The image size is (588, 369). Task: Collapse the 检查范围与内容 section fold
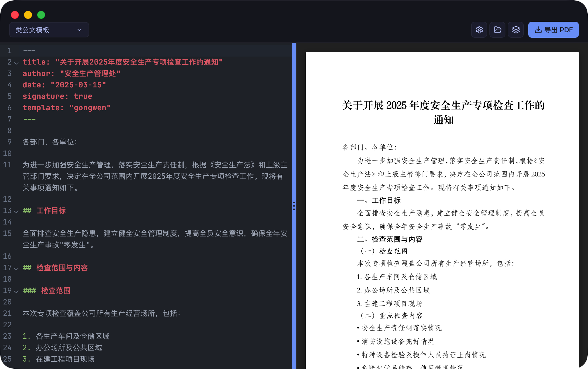(x=16, y=269)
